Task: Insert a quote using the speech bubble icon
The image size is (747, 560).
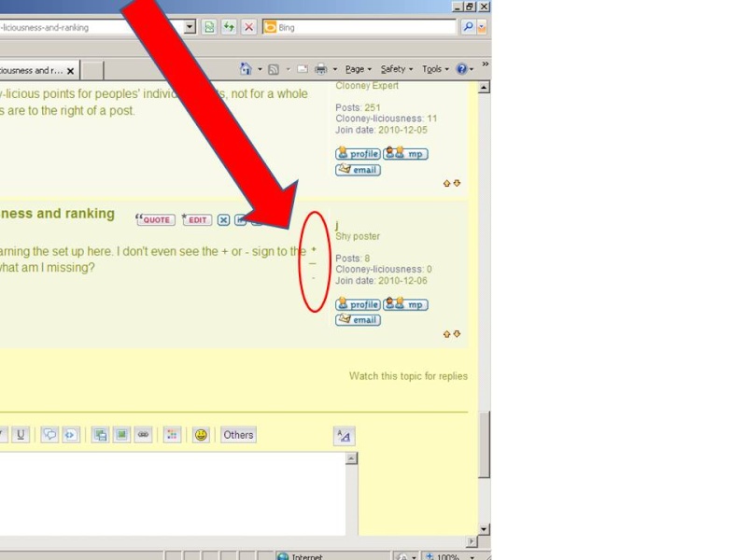Action: pyautogui.click(x=49, y=435)
